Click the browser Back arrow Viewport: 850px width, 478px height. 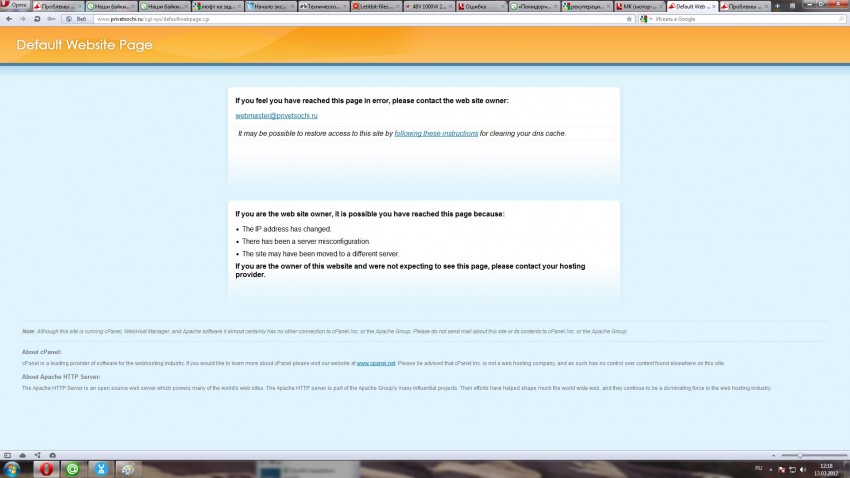coord(8,19)
